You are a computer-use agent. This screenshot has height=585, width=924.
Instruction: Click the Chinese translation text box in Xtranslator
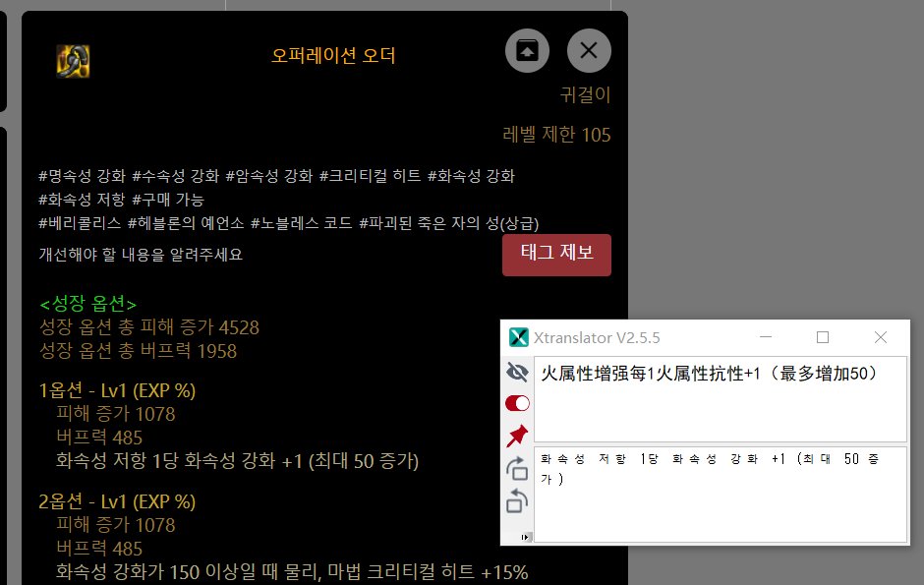tap(721, 399)
